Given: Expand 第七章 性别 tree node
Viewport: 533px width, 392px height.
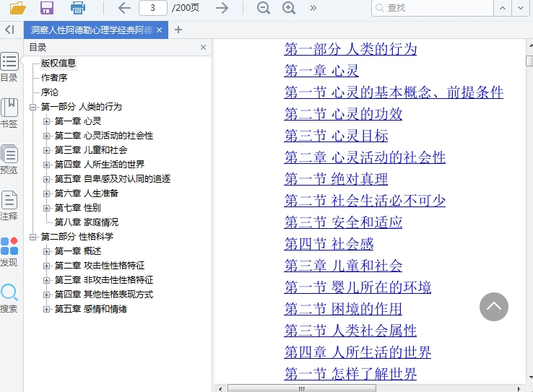Looking at the screenshot, I should click(x=46, y=208).
